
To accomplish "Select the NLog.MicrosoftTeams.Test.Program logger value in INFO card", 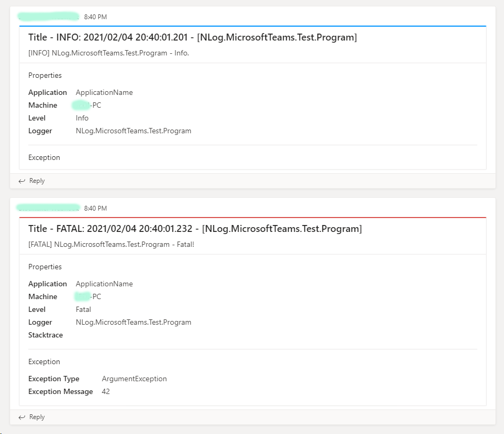I will tap(133, 131).
